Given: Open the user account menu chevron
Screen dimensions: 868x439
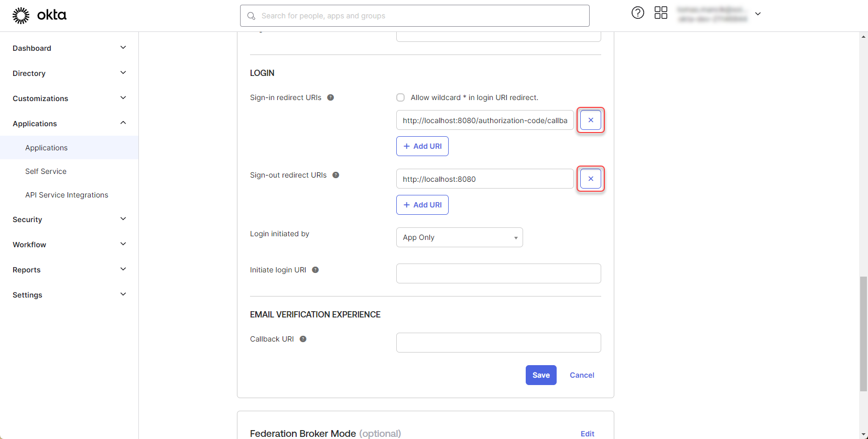Looking at the screenshot, I should (757, 14).
